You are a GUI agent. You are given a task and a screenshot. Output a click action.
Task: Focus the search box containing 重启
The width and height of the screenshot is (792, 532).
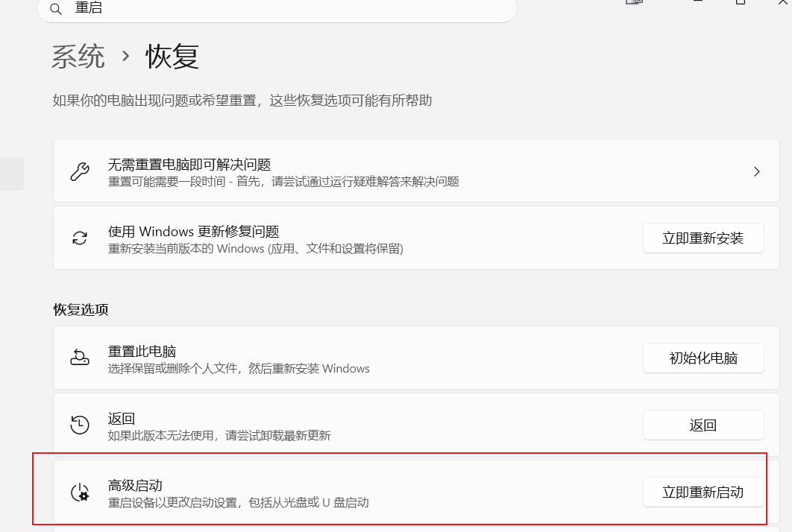(x=277, y=9)
